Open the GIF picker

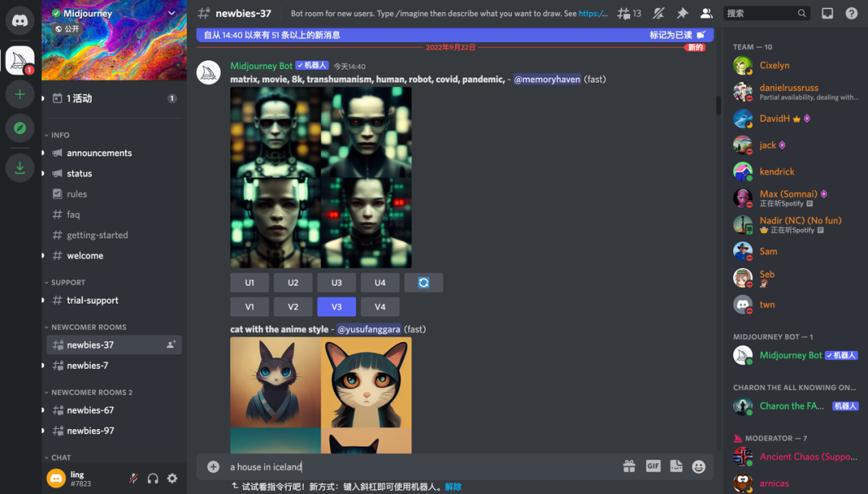click(x=653, y=467)
